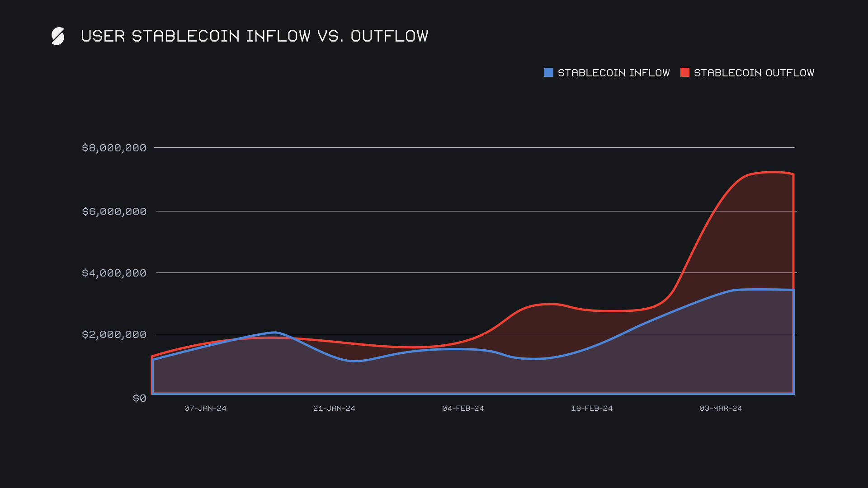Click the chart title User Stablecoin Inflow vs. Outflow
Screen dimensions: 868x488
click(255, 36)
